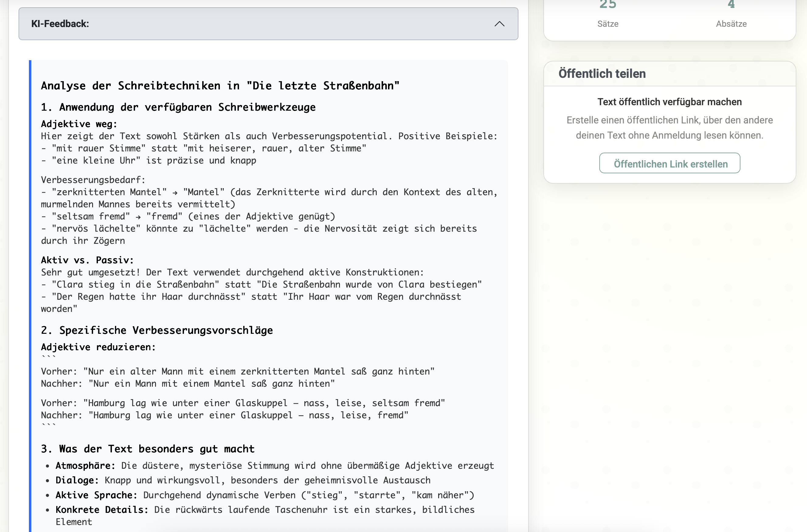Click line "Clara stieg in die Straßenbahn"

(261, 285)
